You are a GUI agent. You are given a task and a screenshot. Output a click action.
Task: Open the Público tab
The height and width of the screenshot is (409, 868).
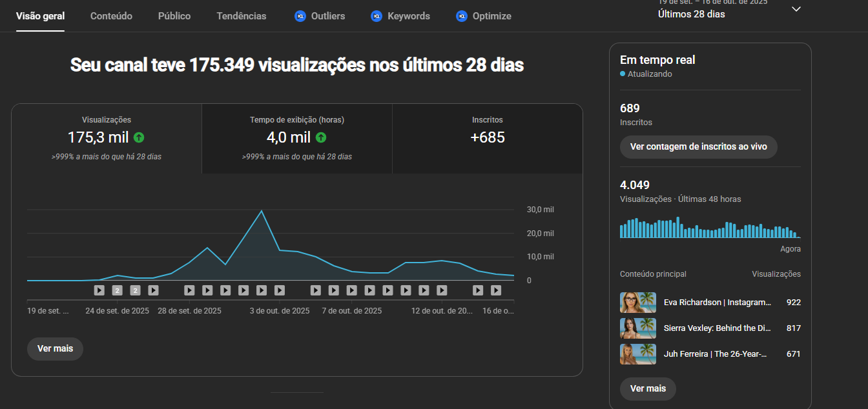click(174, 16)
